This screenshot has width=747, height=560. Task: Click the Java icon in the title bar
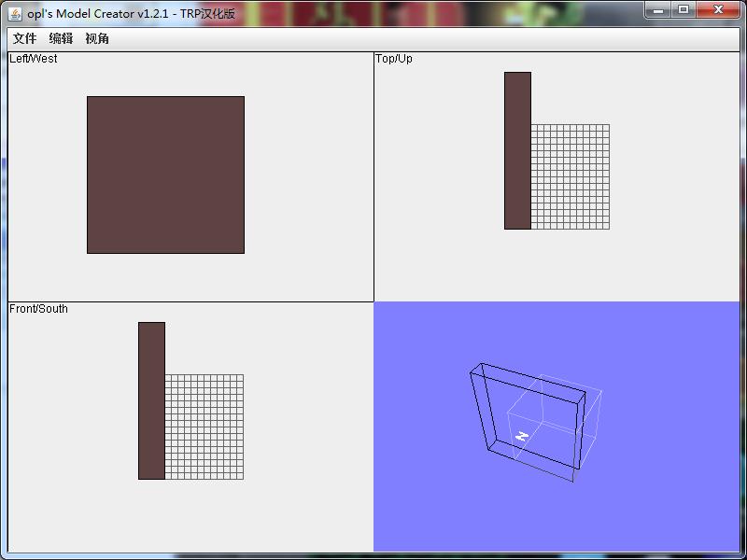[x=15, y=12]
